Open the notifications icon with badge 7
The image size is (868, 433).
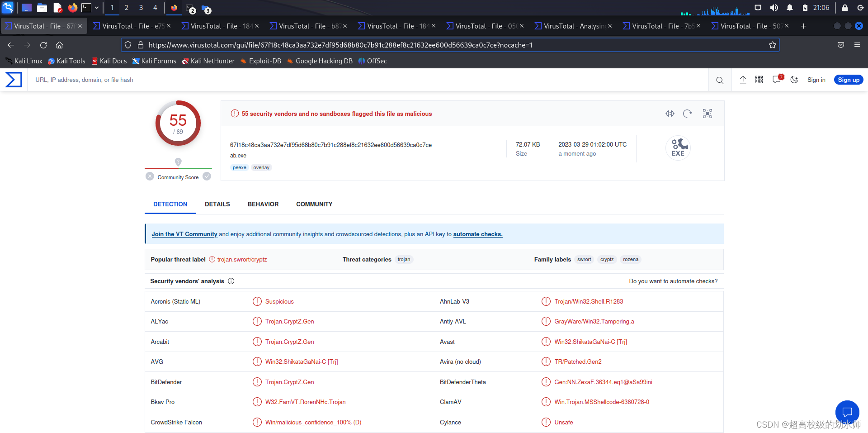click(778, 79)
